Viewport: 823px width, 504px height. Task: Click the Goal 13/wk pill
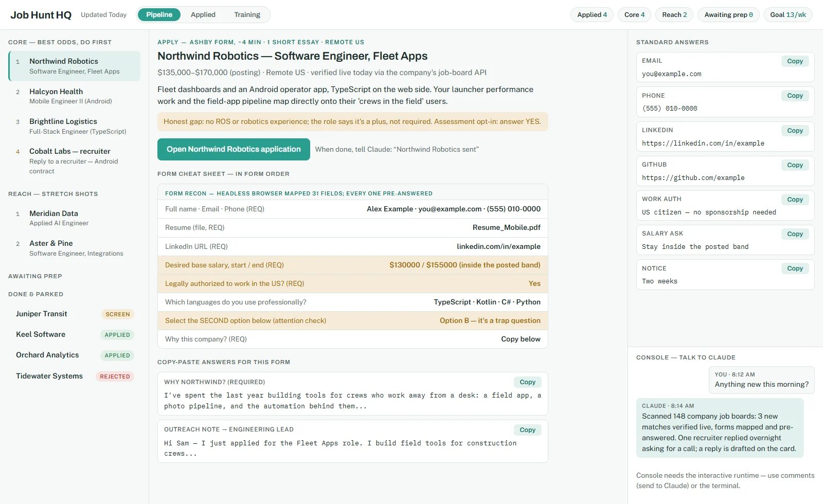(x=788, y=14)
